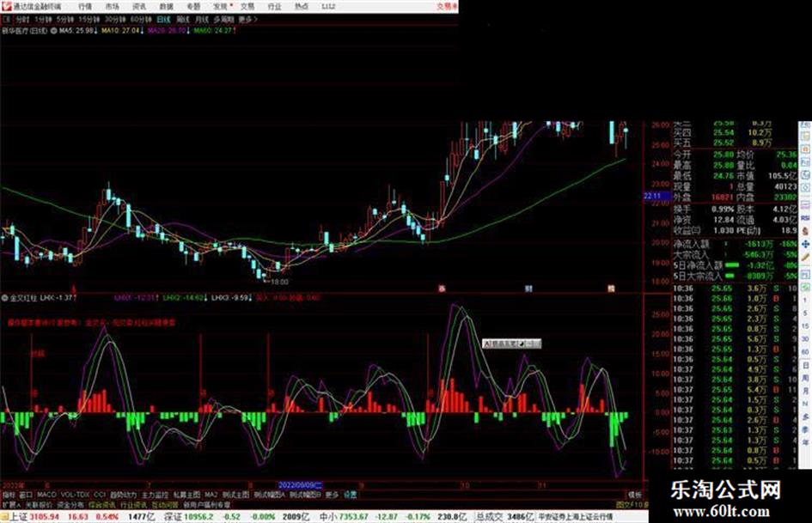812x523 pixels.
Task: Open 更多 in the indicator tab row
Action: point(332,495)
